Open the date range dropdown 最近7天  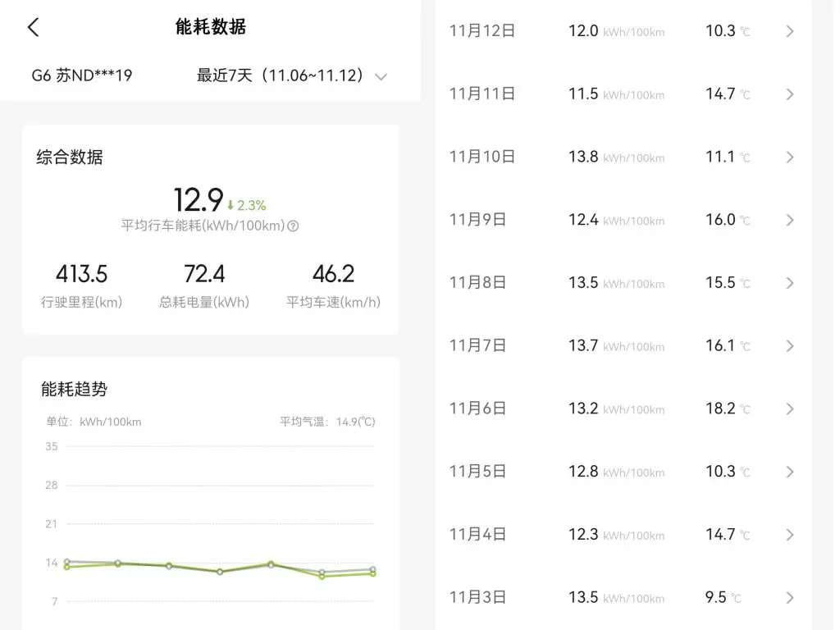pos(291,76)
